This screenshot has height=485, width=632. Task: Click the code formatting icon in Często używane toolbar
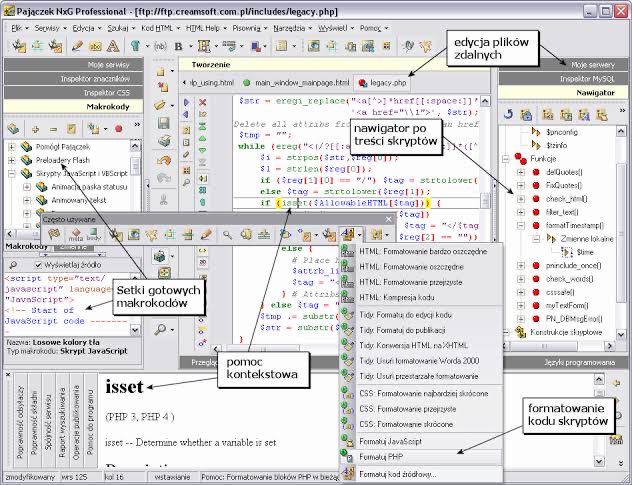(347, 234)
